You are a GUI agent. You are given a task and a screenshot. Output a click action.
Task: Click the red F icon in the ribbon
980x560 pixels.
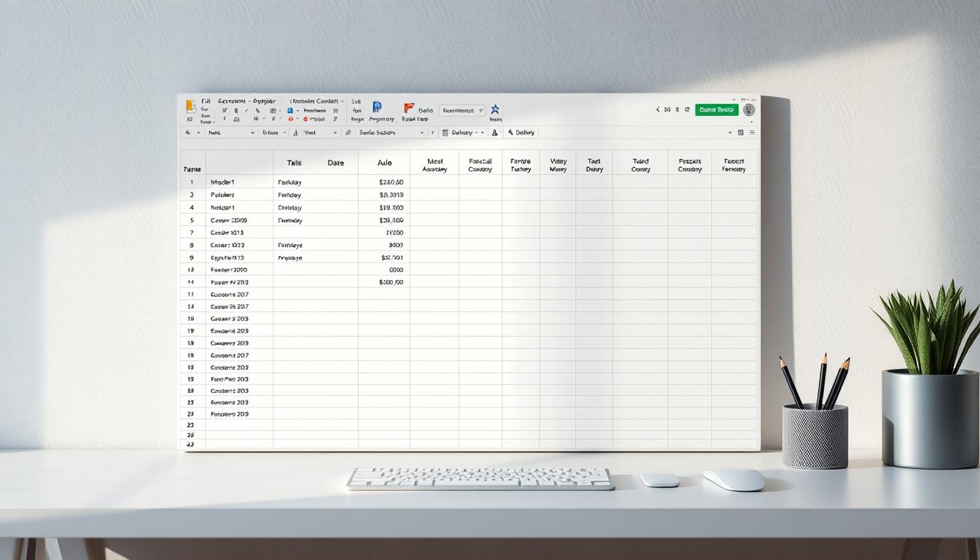click(x=408, y=107)
